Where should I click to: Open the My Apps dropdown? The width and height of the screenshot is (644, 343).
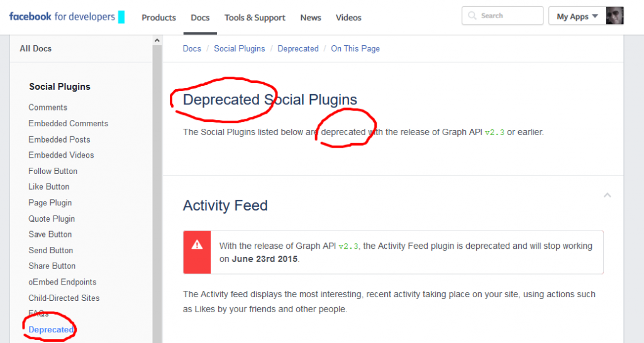(577, 16)
